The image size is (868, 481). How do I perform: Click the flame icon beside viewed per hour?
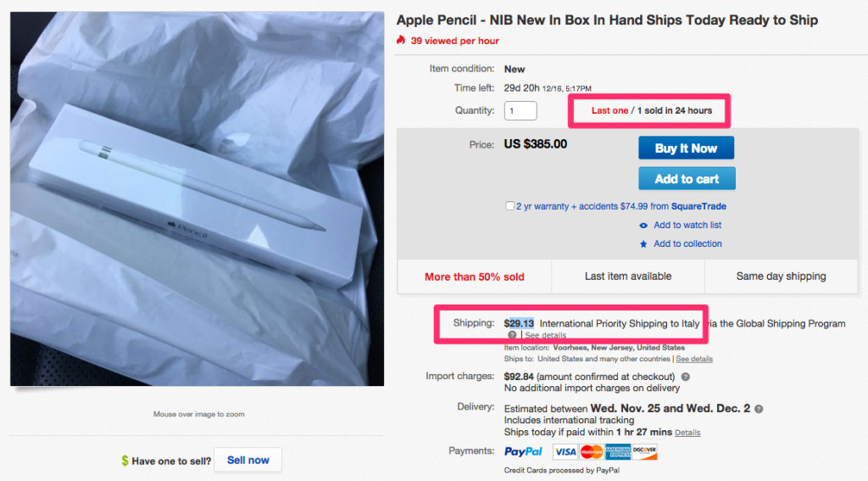(x=401, y=40)
